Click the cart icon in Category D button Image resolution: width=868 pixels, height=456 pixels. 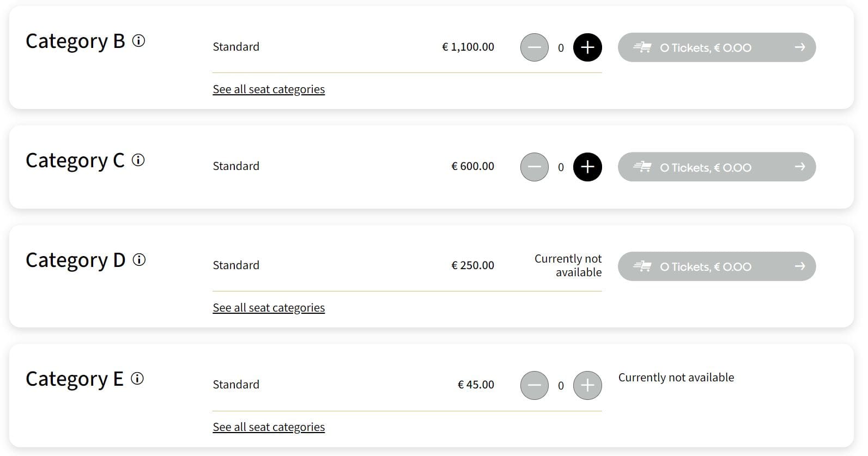[x=642, y=266]
